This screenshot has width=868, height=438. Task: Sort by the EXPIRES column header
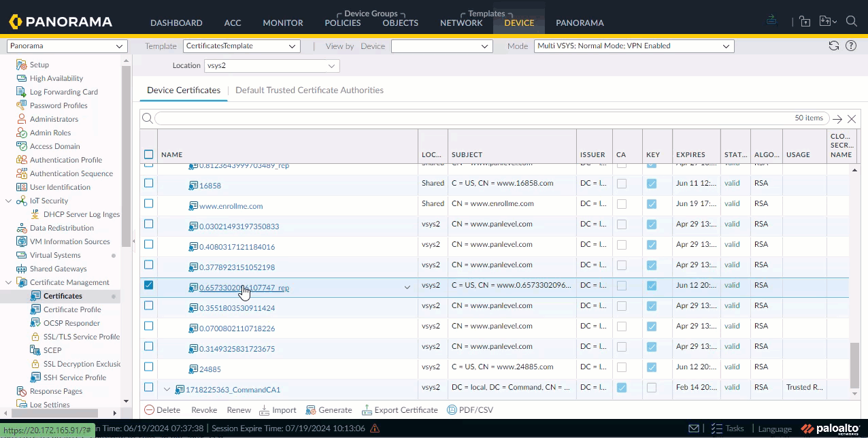(690, 154)
